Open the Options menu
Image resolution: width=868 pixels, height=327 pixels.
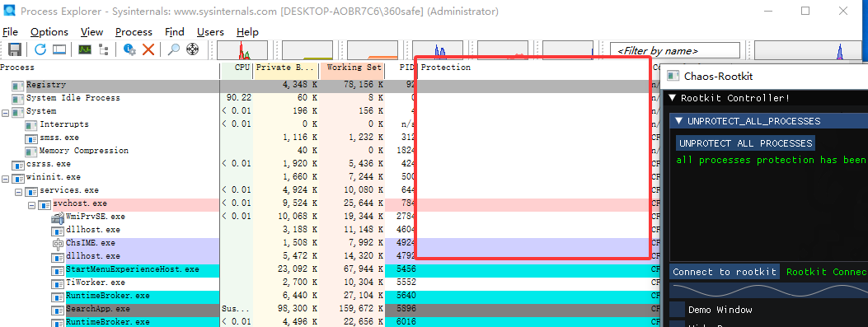(49, 32)
